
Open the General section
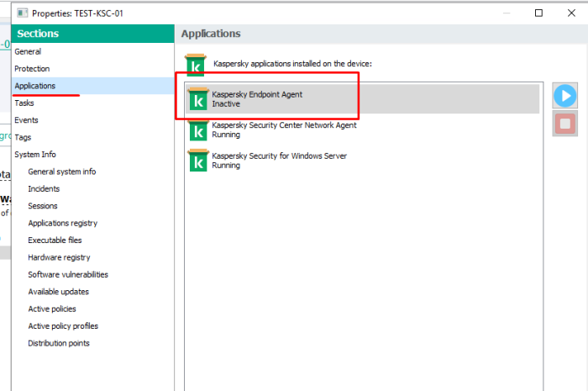click(x=93, y=51)
